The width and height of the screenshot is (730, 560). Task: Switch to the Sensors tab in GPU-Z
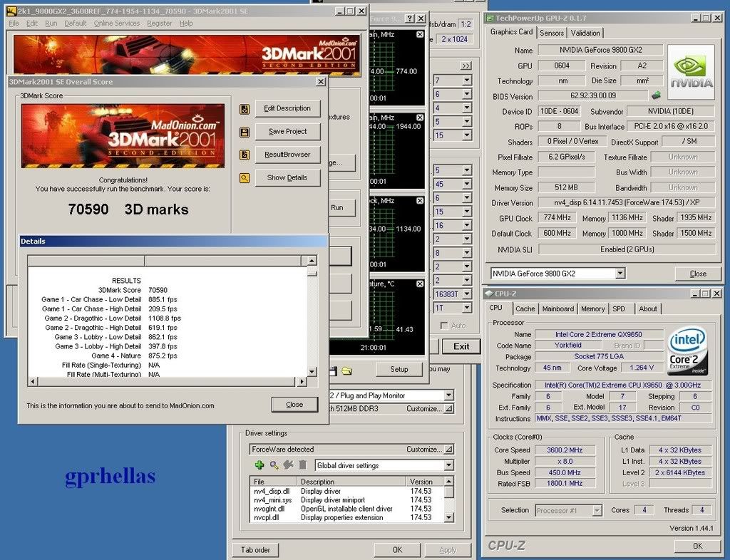[552, 33]
